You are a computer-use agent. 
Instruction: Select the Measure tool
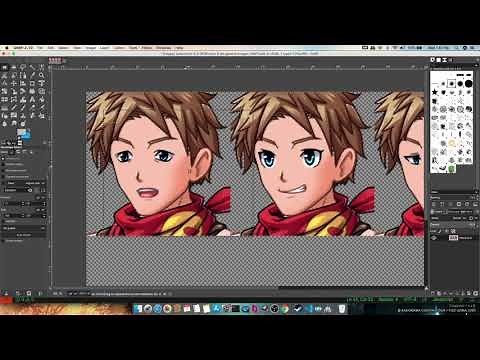[x=4, y=83]
